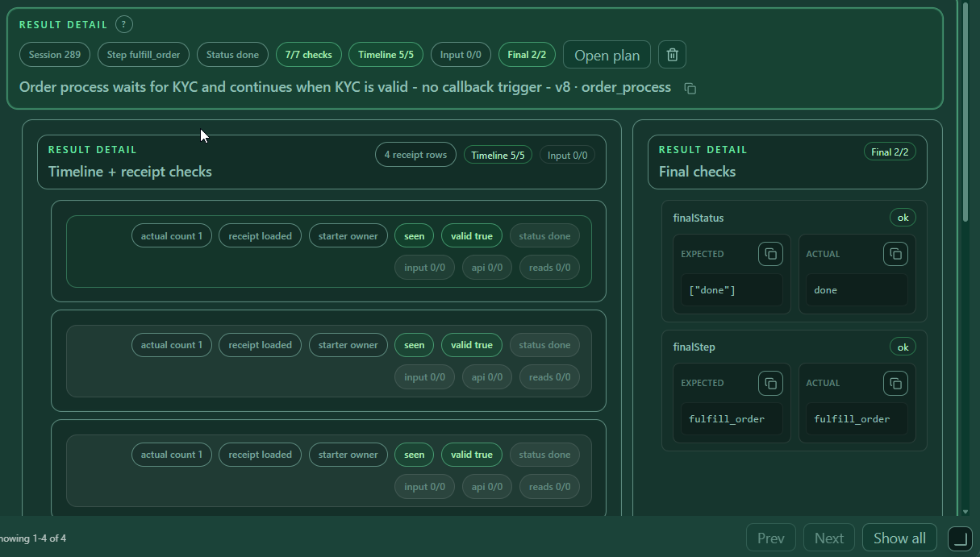Screen dimensions: 980x557
Task: Go to Next page
Action: coord(829,538)
